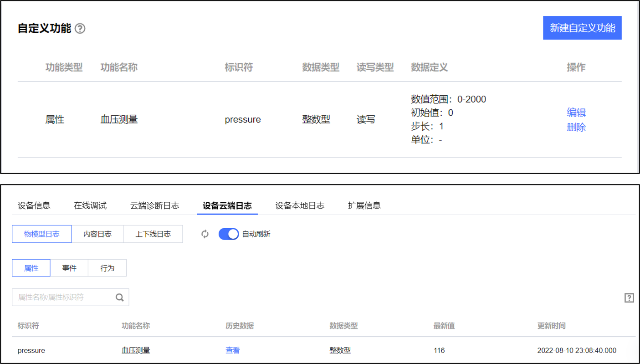Screen dimensions: 640x364
Task: Select the 内容日志 log type
Action: pos(97,234)
